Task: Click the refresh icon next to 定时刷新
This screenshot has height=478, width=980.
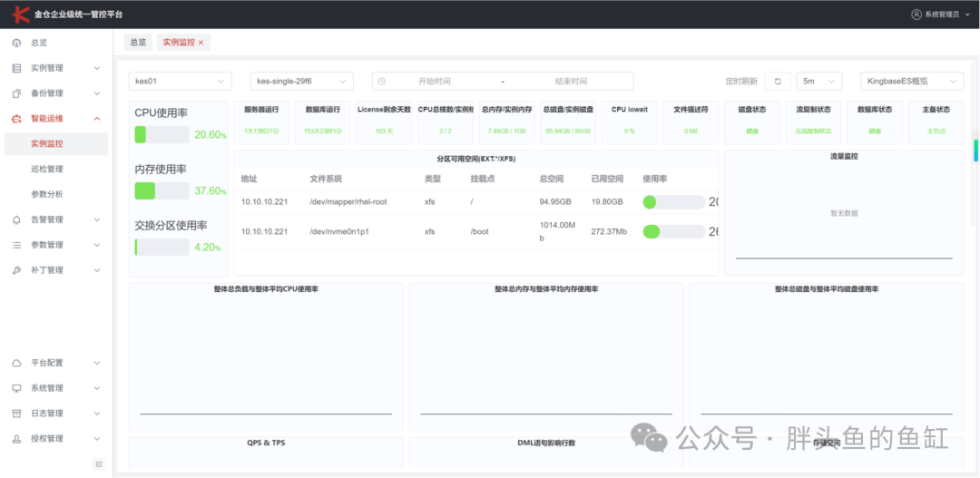Action: pos(778,82)
